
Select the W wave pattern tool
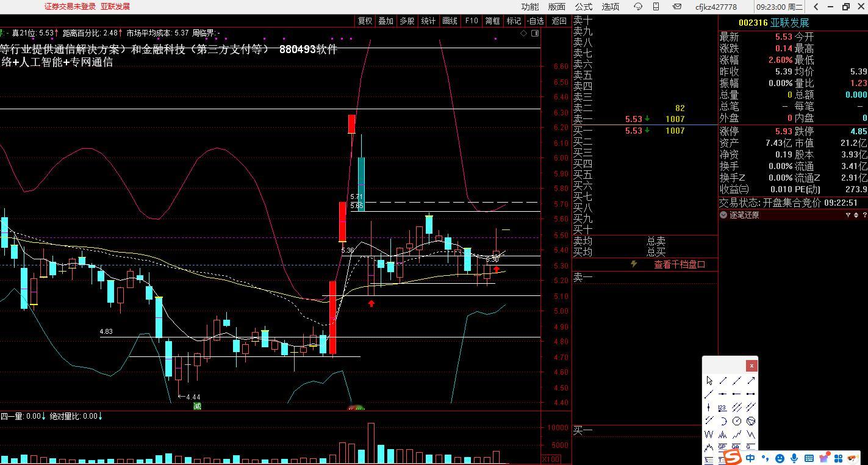709,434
